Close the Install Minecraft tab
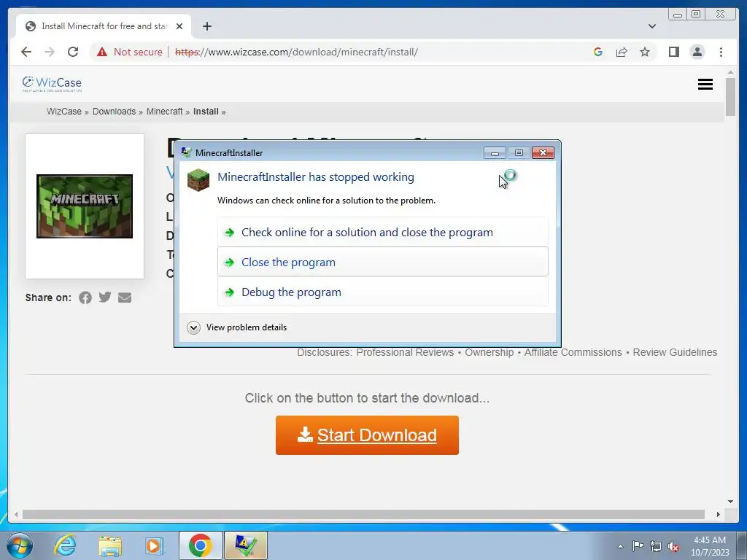 click(x=179, y=26)
